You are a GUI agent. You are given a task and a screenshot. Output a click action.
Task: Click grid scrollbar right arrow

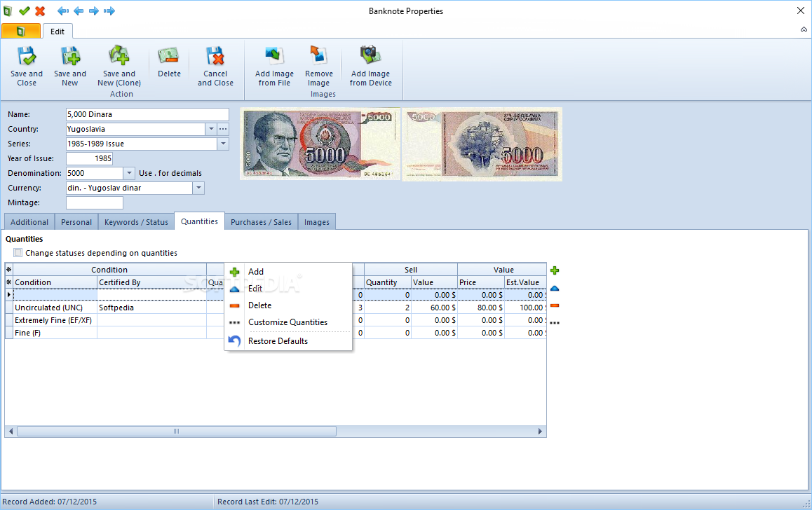[540, 432]
